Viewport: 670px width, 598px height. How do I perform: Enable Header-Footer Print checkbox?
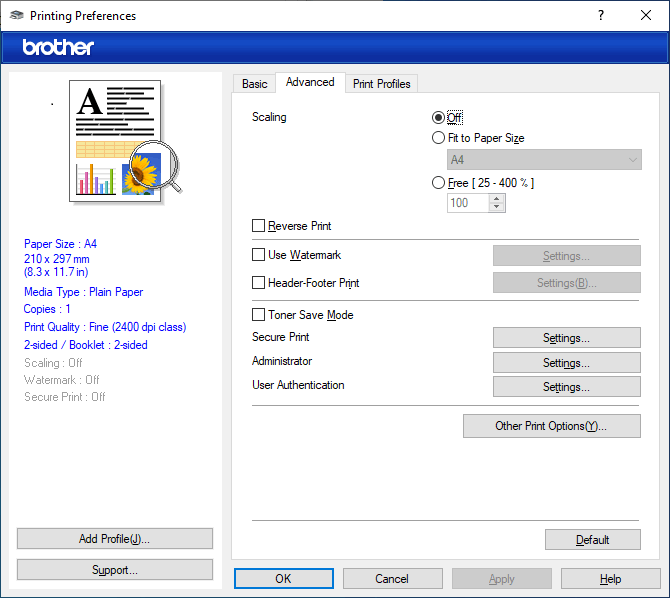coord(259,283)
